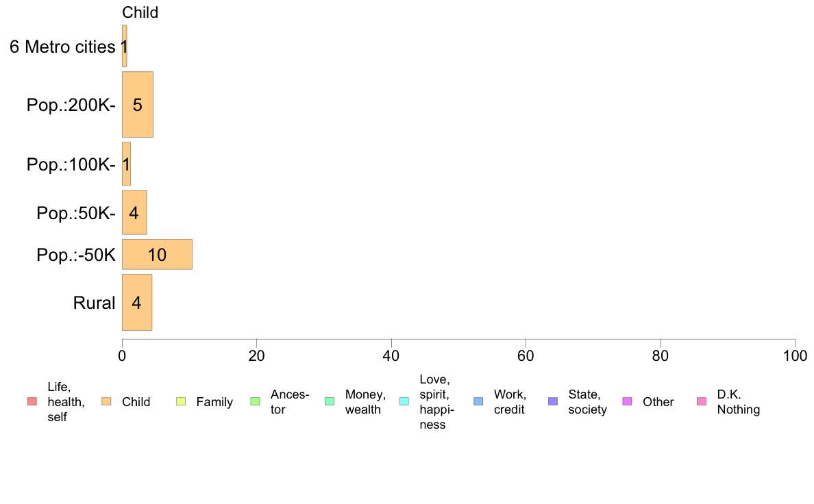The height and width of the screenshot is (504, 814).
Task: Select the Pop.:-50K bar showing 10
Action: click(x=158, y=254)
